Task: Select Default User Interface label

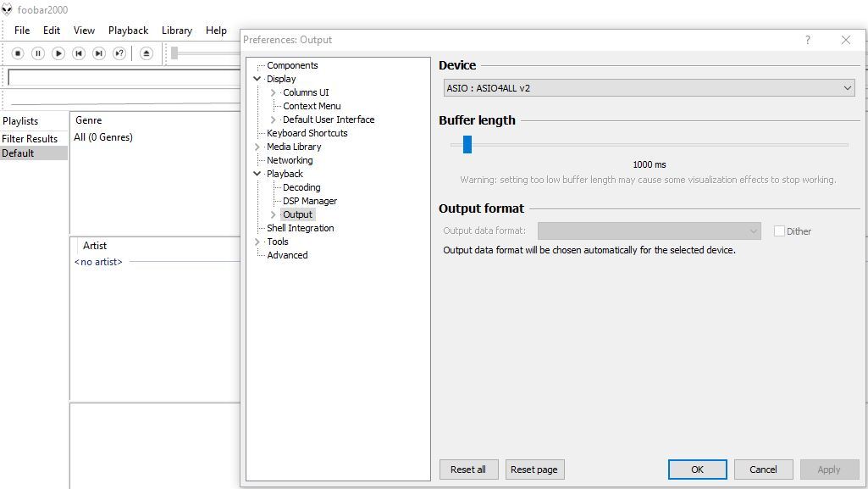Action: tap(329, 119)
